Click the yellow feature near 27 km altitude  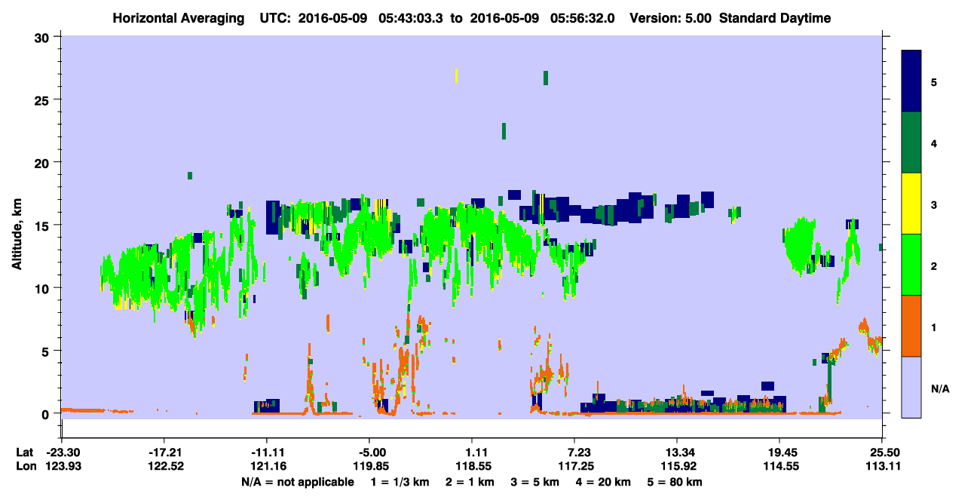[x=456, y=75]
